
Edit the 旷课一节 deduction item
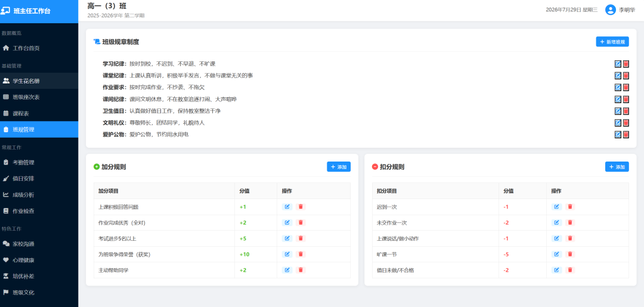[x=556, y=254]
